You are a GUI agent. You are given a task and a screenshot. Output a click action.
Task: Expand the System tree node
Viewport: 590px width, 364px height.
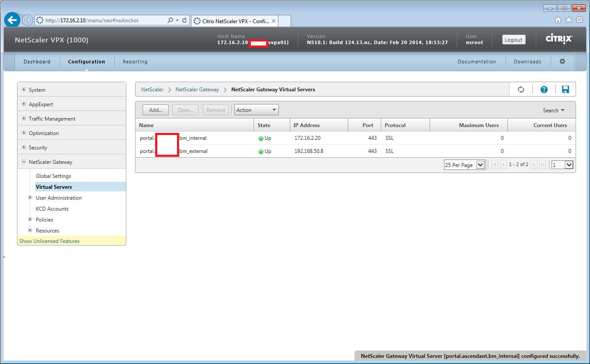tap(24, 90)
